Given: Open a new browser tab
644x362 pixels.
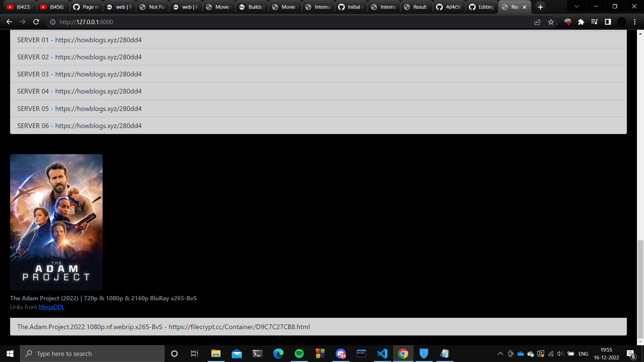Looking at the screenshot, I should pyautogui.click(x=540, y=7).
